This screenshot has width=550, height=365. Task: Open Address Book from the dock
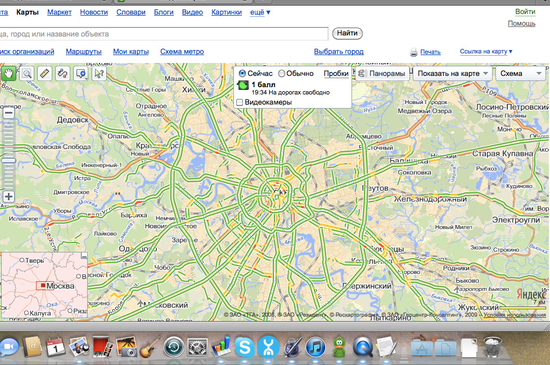tap(33, 347)
